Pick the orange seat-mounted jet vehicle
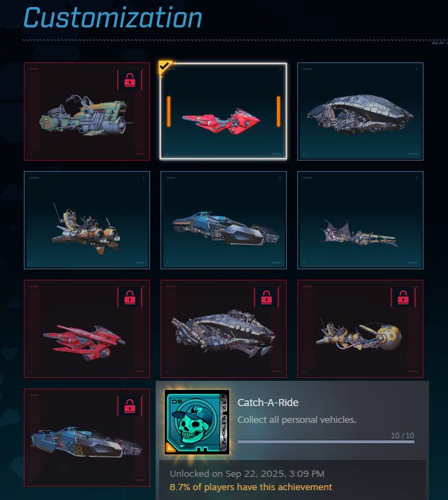 click(x=87, y=220)
